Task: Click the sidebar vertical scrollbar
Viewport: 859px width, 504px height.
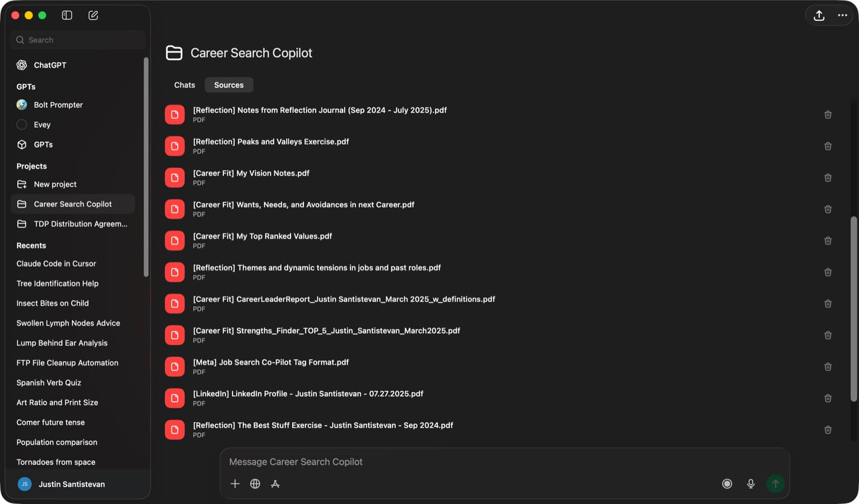Action: 146,166
